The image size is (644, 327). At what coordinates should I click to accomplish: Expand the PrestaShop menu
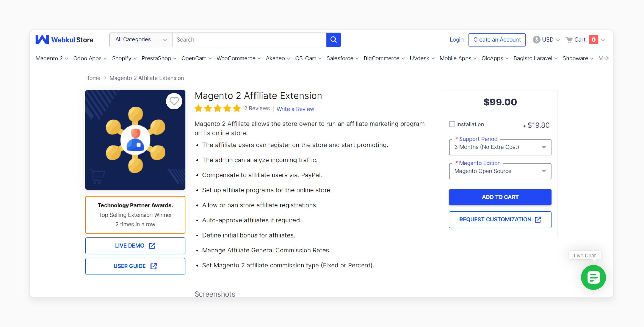[x=159, y=58]
